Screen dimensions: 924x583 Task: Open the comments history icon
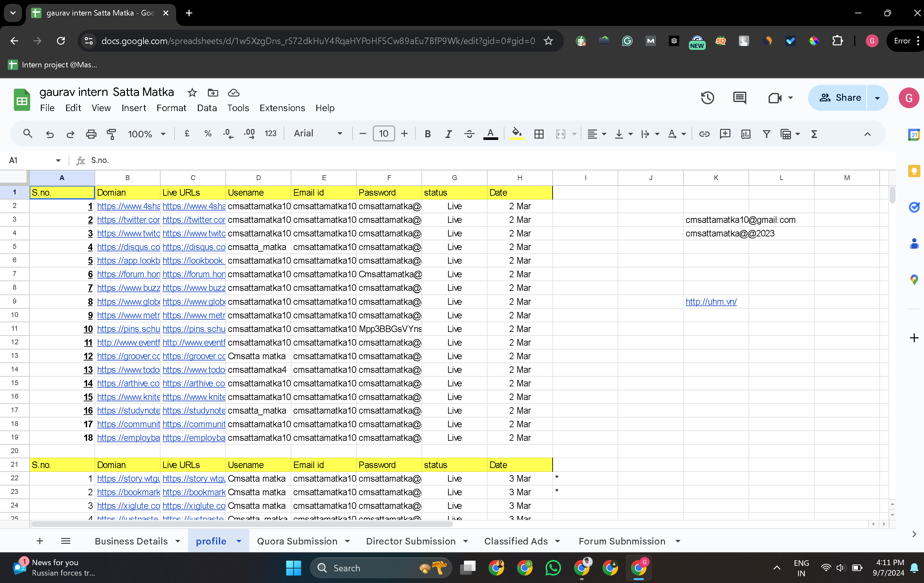click(739, 98)
